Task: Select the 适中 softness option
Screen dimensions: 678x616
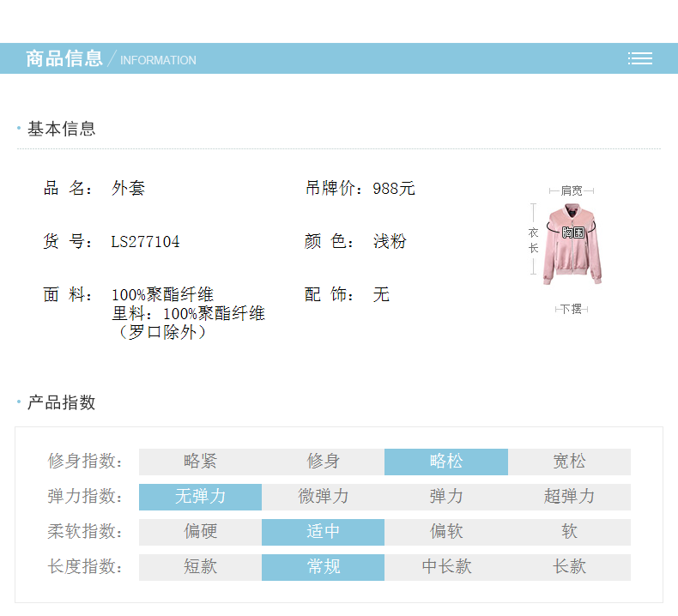Action: point(323,532)
